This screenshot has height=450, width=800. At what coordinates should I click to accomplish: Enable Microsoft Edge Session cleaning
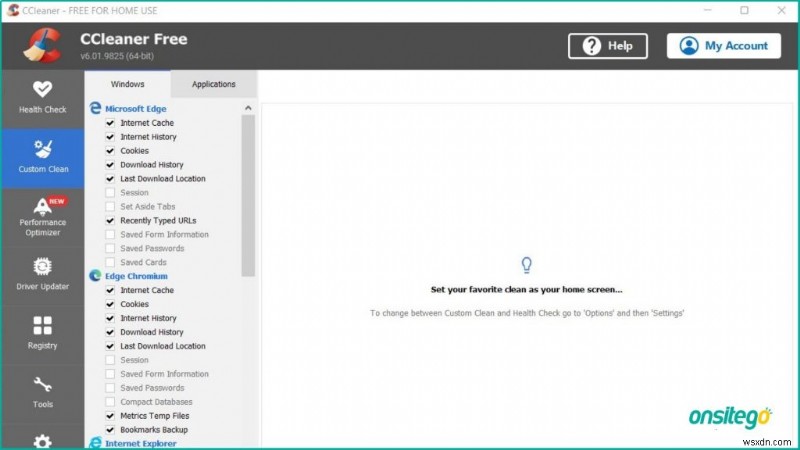coord(110,192)
